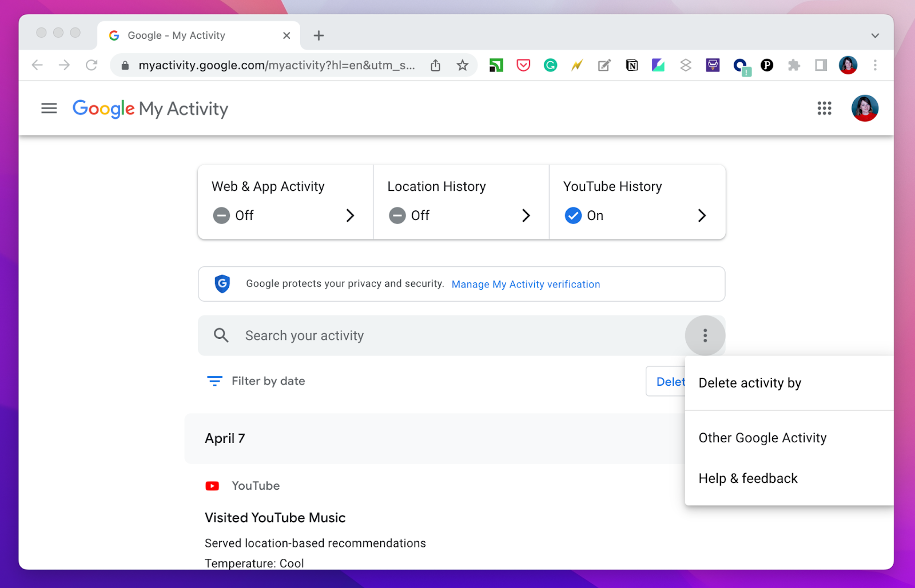The image size is (915, 588).
Task: Choose Help & feedback in the menu
Action: point(747,478)
